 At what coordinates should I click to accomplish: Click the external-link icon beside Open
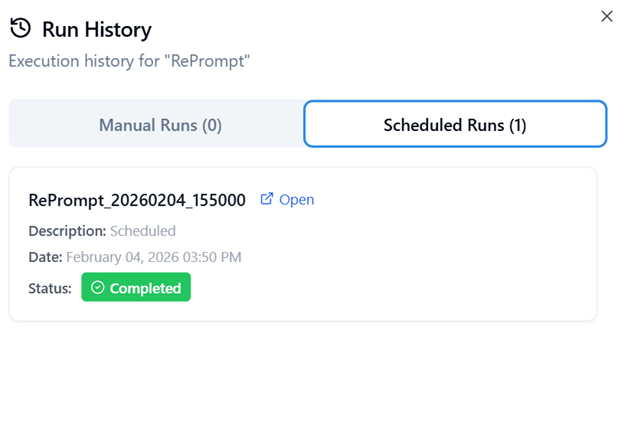click(x=267, y=199)
